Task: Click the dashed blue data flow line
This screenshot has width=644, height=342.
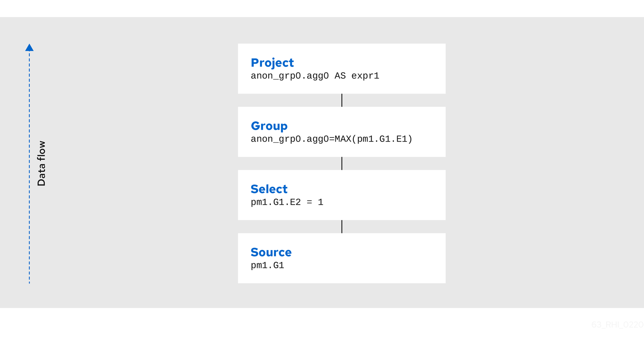Action: coord(29,170)
